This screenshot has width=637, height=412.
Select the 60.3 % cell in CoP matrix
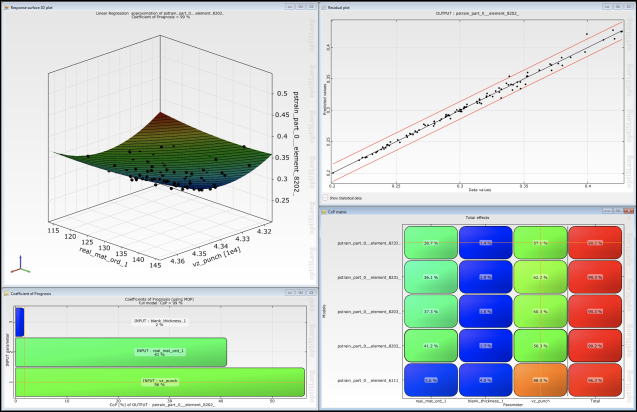click(540, 311)
